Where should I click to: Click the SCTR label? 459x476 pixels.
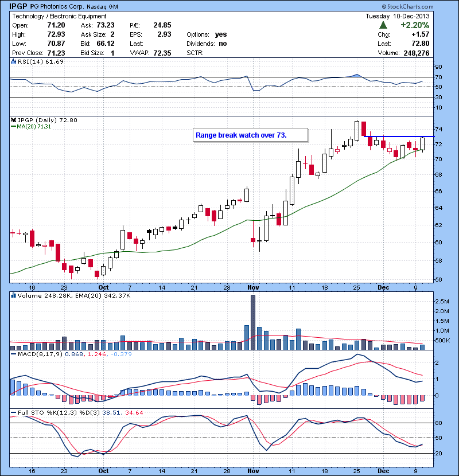[x=195, y=53]
